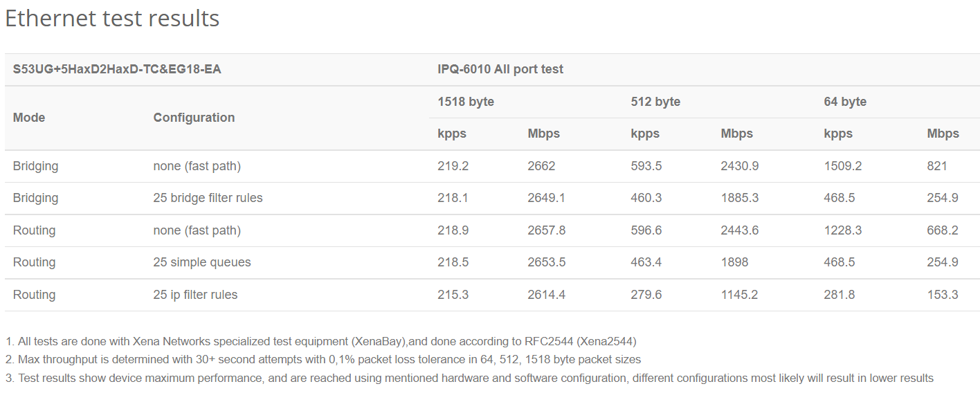Click the 2662 Mbps value for bridging fast path
980x402 pixels.
541,166
